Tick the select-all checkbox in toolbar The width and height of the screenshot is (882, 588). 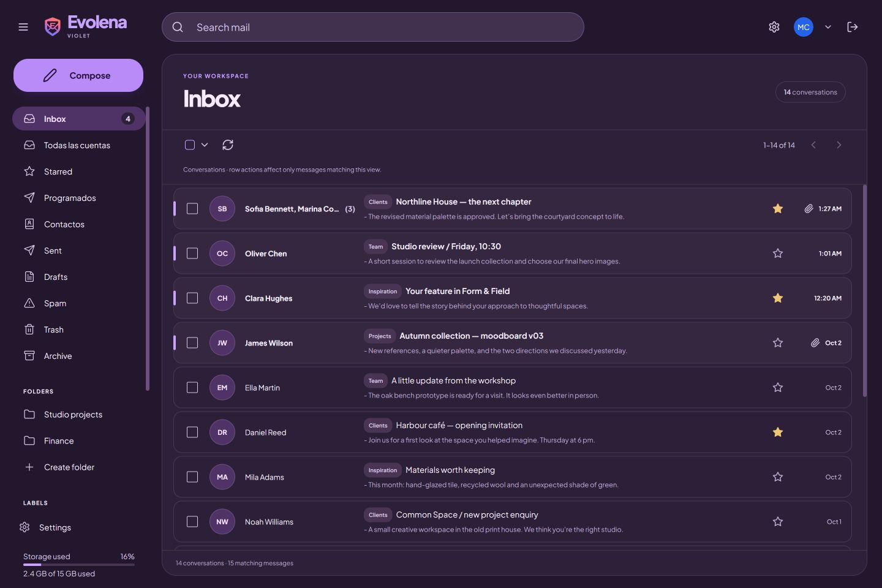(190, 145)
